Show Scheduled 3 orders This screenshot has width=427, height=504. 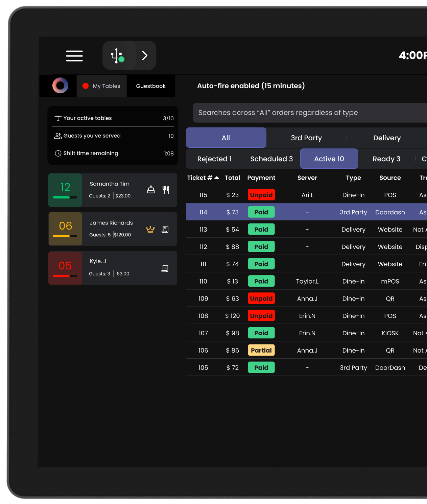pos(271,159)
